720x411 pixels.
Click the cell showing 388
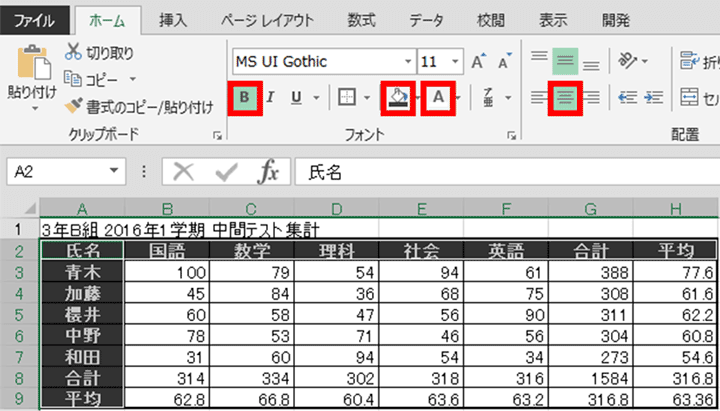click(x=591, y=273)
